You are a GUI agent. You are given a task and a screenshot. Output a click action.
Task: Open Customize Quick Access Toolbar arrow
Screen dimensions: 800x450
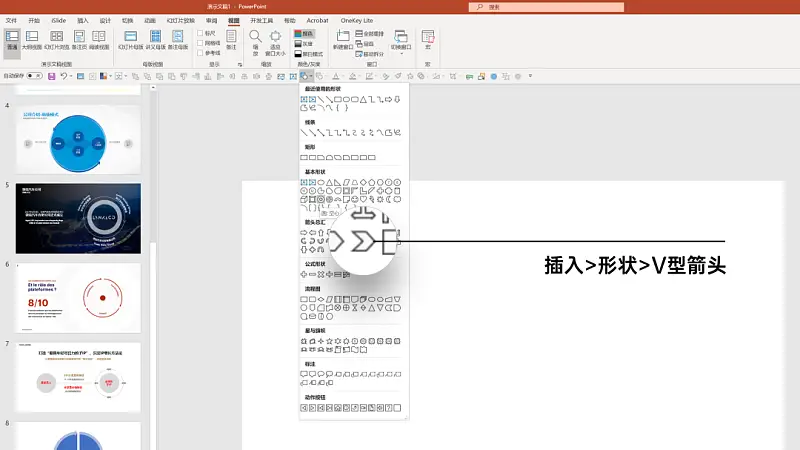pos(530,76)
